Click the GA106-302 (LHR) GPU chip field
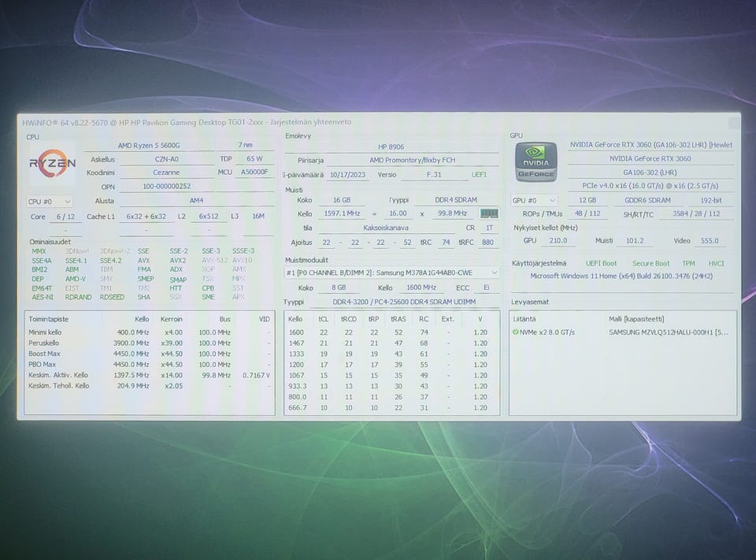This screenshot has width=756, height=560. (650, 172)
